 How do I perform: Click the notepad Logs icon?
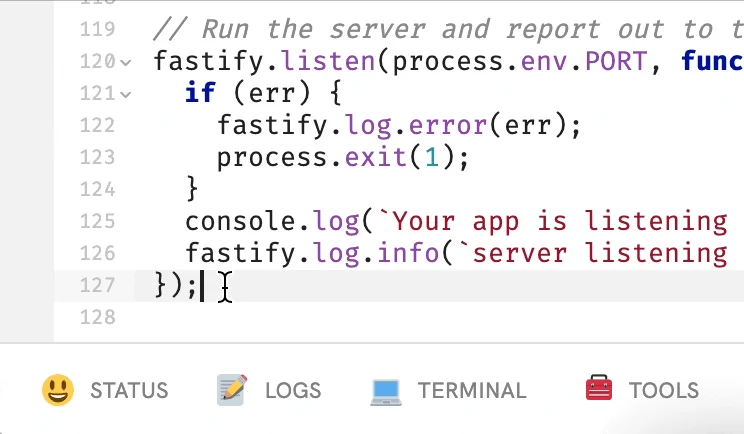232,390
